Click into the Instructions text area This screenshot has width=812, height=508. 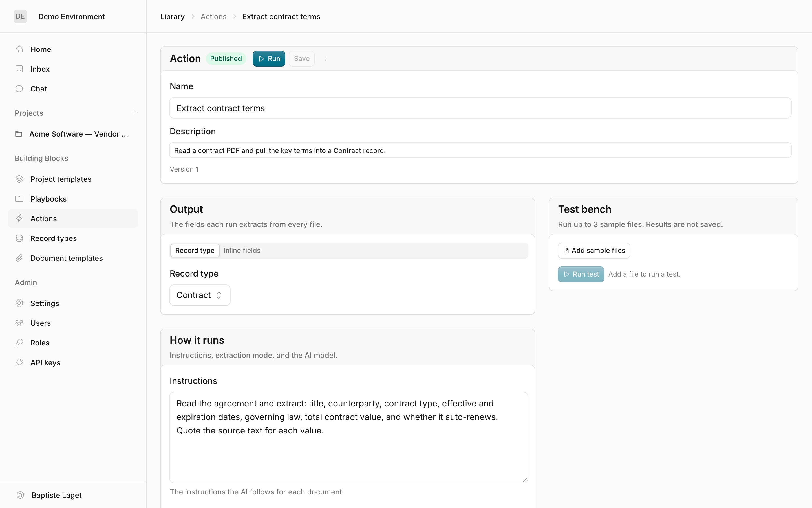pyautogui.click(x=348, y=437)
